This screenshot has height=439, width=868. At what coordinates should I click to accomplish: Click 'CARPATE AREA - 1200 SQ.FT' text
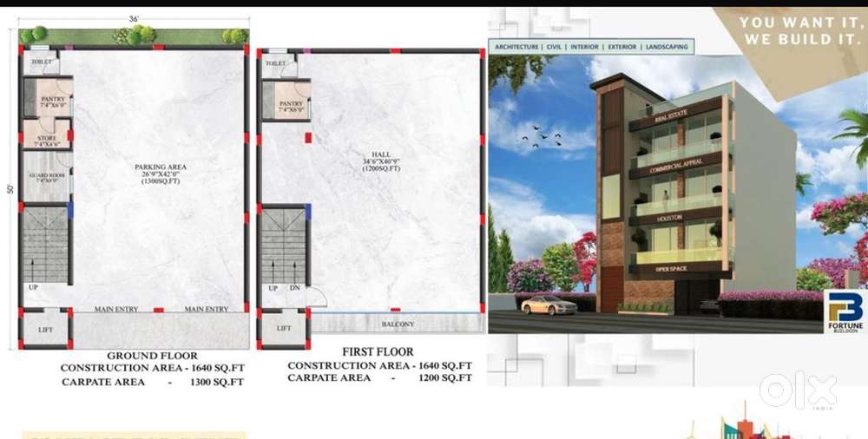point(380,378)
